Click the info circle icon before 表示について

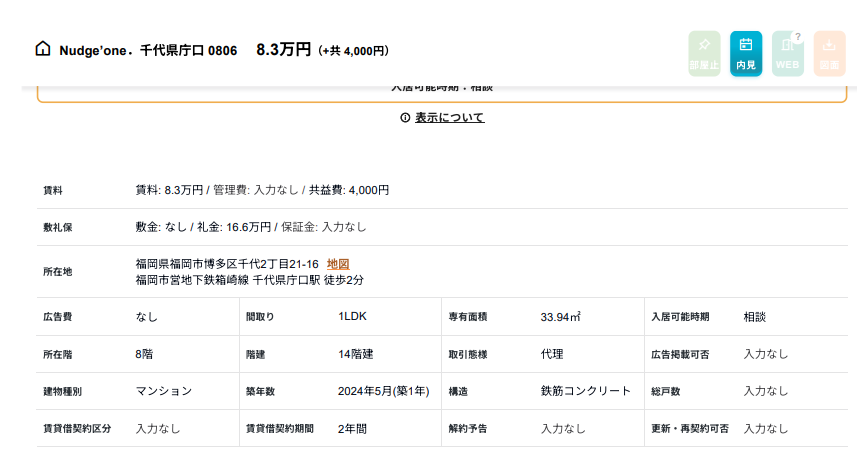coord(405,118)
